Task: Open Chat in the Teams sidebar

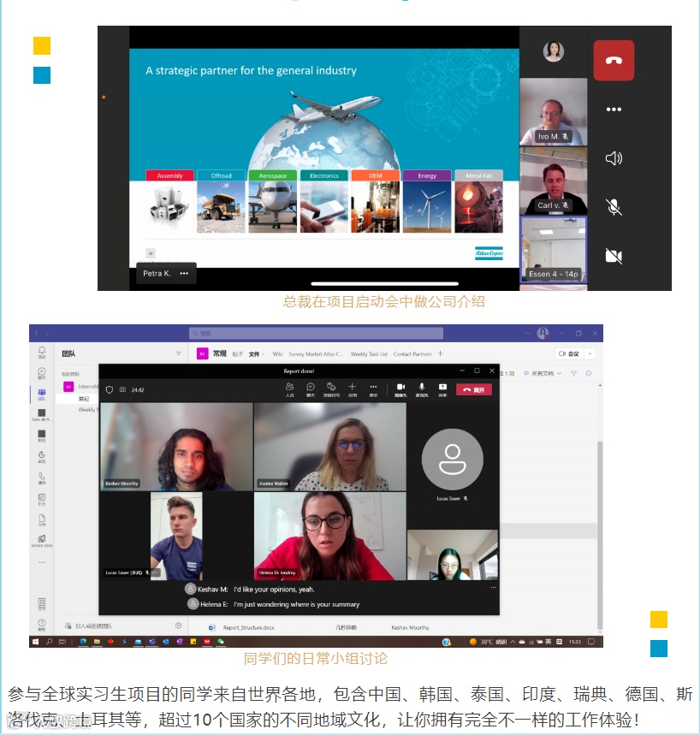Action: (x=42, y=373)
